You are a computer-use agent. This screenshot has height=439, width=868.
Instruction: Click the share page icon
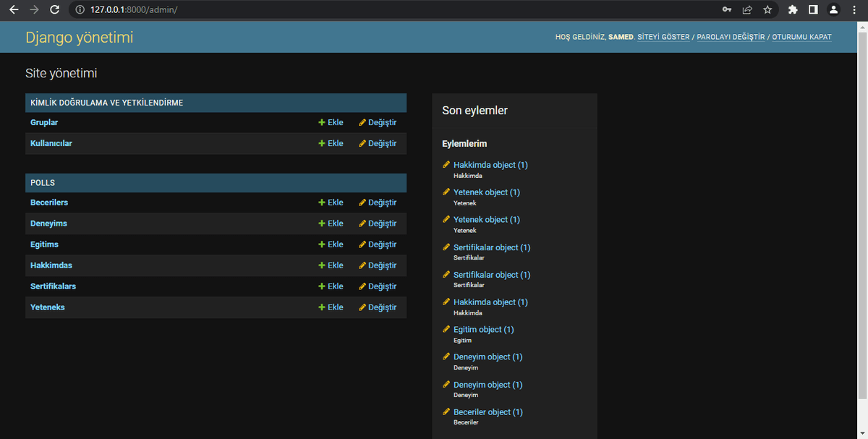click(x=747, y=10)
